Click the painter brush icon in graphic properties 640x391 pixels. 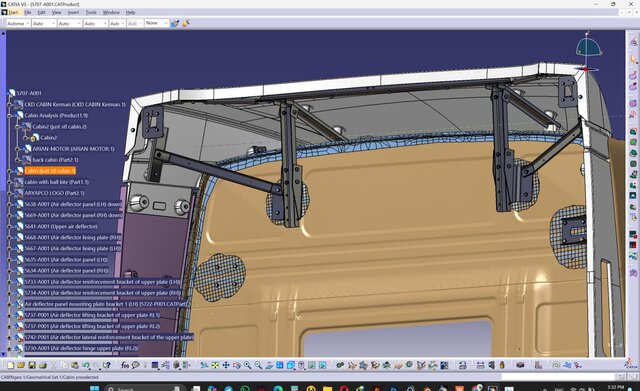point(175,24)
